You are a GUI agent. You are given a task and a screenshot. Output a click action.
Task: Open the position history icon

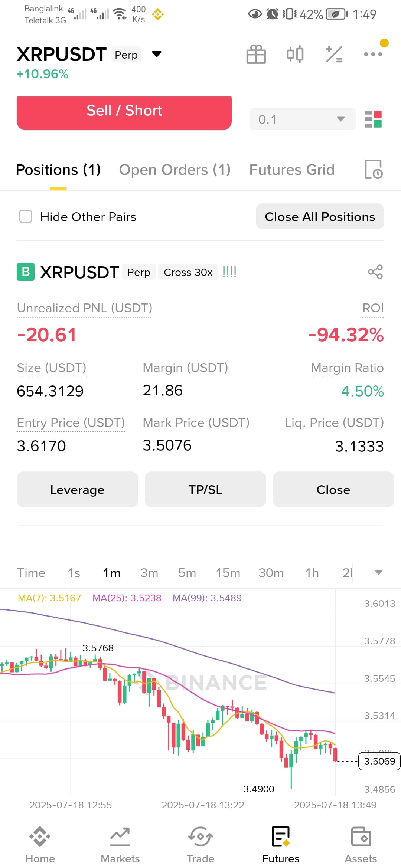[x=374, y=170]
